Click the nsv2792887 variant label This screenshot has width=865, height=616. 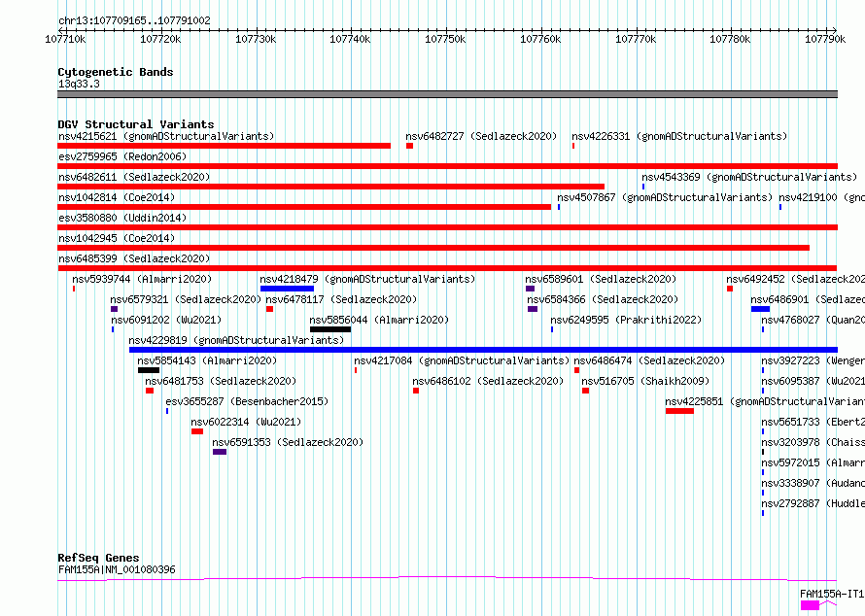click(813, 503)
